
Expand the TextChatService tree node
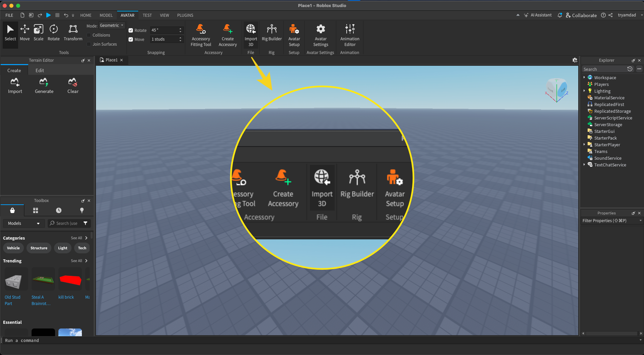[584, 165]
